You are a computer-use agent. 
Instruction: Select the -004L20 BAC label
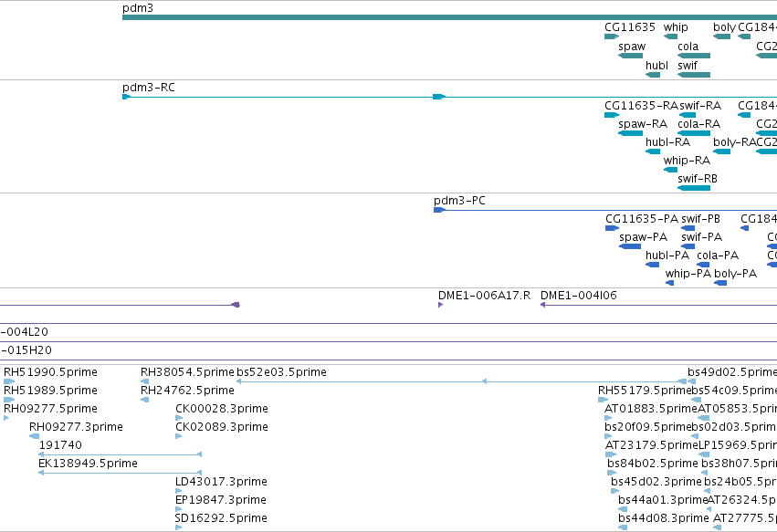click(25, 332)
